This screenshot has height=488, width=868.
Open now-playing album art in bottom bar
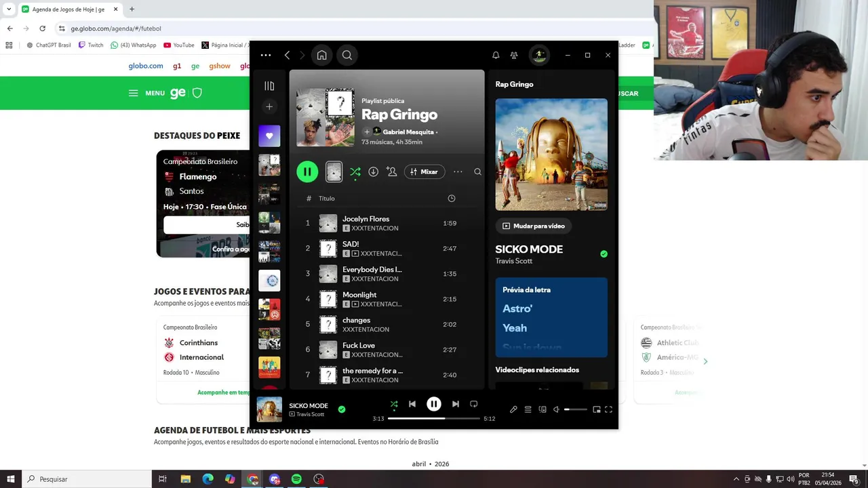tap(269, 409)
